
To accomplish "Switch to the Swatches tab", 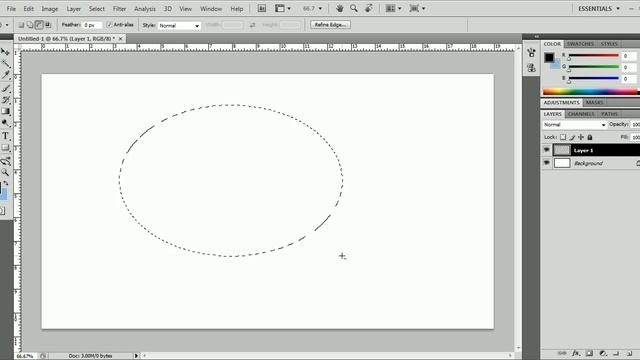I will [x=580, y=44].
